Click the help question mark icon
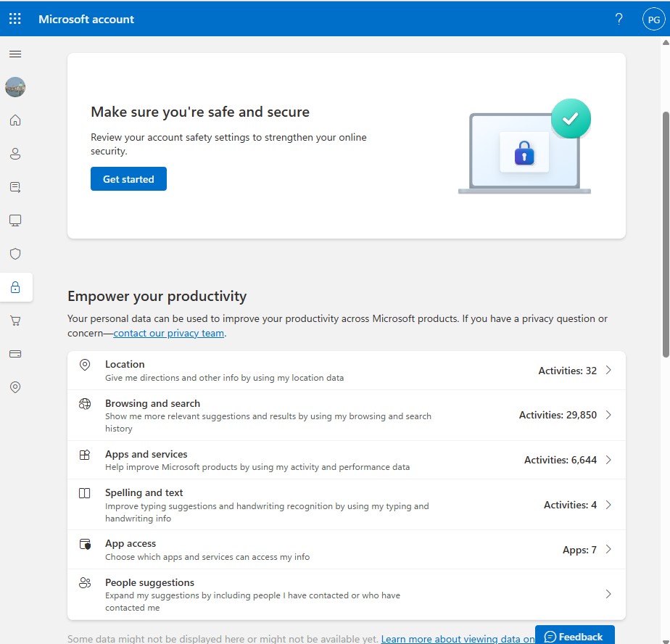 click(x=619, y=19)
